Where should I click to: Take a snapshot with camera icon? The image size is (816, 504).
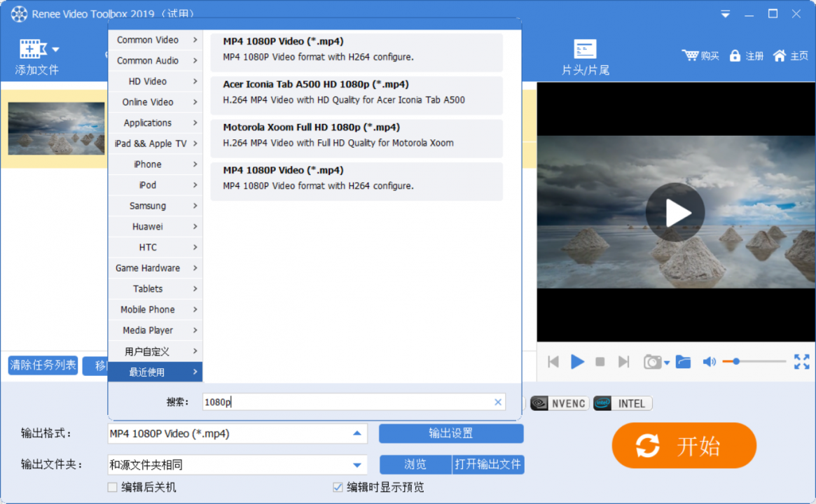tap(652, 361)
